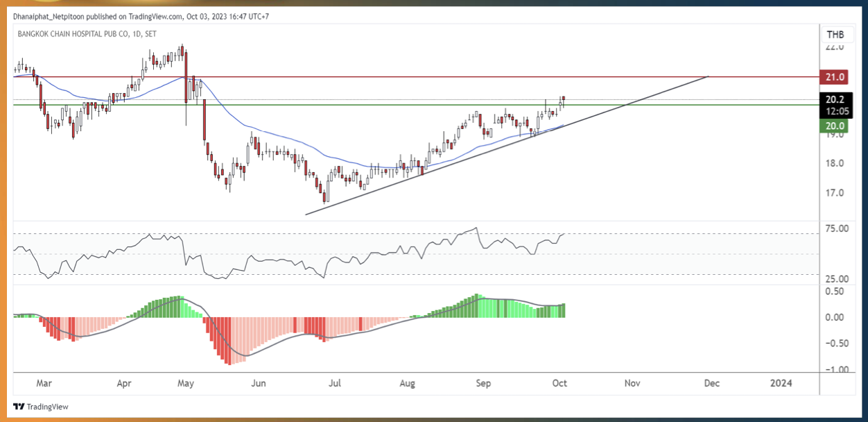Click the Mar label on the time axis
868x422 pixels.
[x=44, y=382]
